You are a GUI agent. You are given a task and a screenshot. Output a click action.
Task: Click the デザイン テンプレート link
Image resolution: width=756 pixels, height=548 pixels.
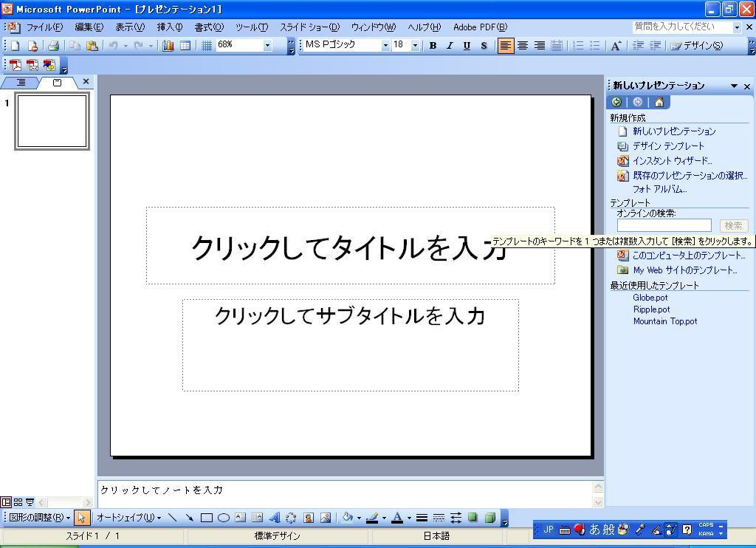point(668,146)
